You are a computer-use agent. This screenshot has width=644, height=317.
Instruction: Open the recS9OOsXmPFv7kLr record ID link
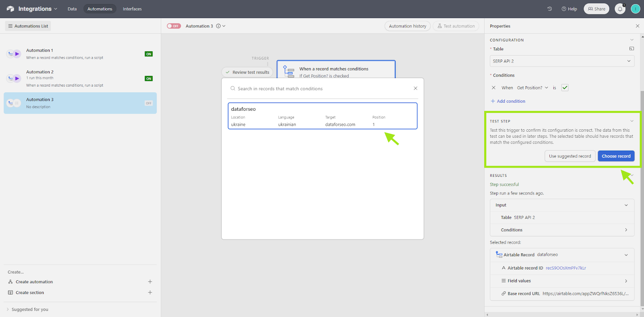coord(566,268)
